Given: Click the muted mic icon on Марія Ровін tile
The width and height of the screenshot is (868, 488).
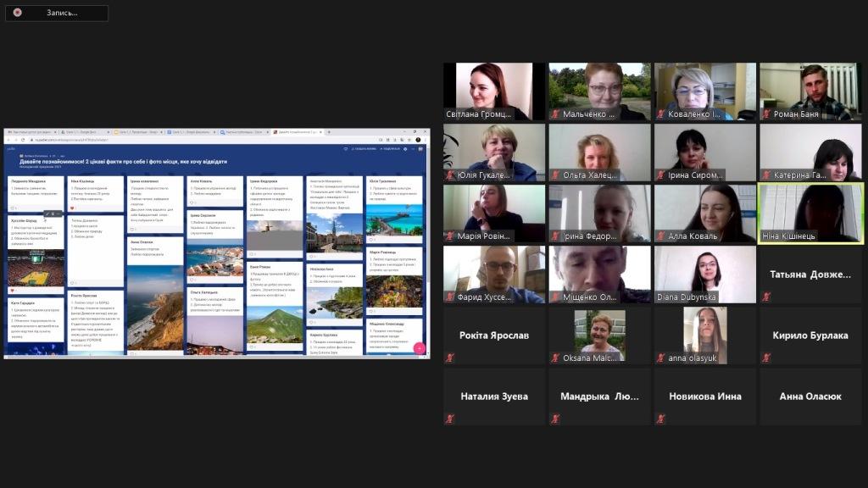Looking at the screenshot, I should 450,236.
